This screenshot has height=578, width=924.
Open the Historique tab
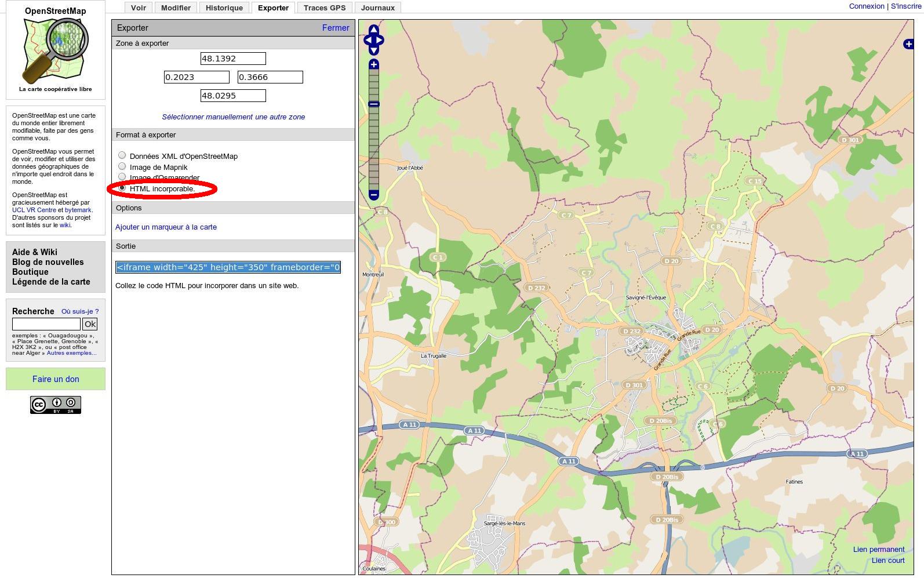pos(224,8)
